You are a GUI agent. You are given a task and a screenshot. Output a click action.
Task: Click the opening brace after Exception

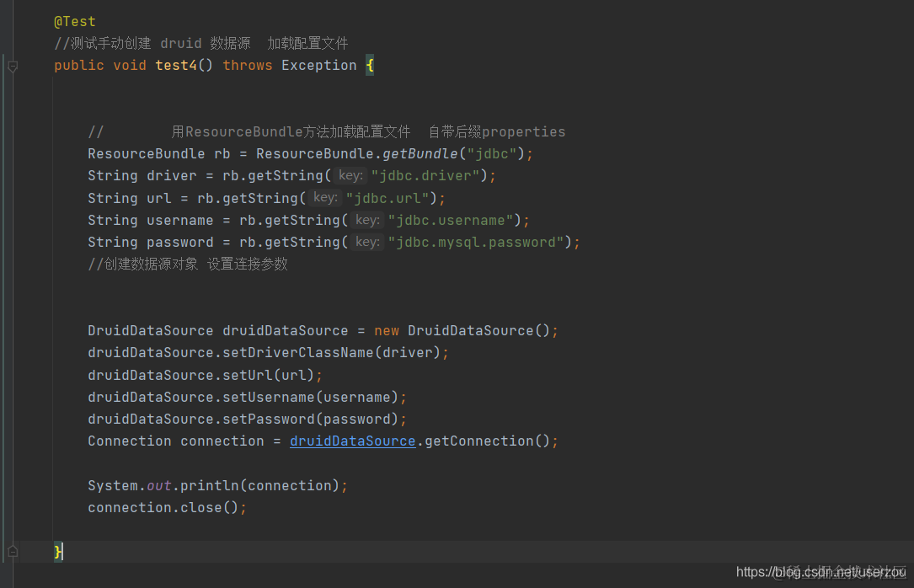370,65
